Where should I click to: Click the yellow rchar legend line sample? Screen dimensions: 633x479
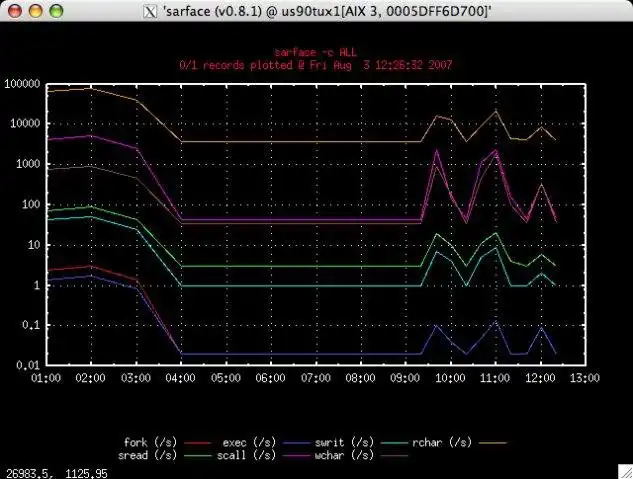[x=493, y=443]
